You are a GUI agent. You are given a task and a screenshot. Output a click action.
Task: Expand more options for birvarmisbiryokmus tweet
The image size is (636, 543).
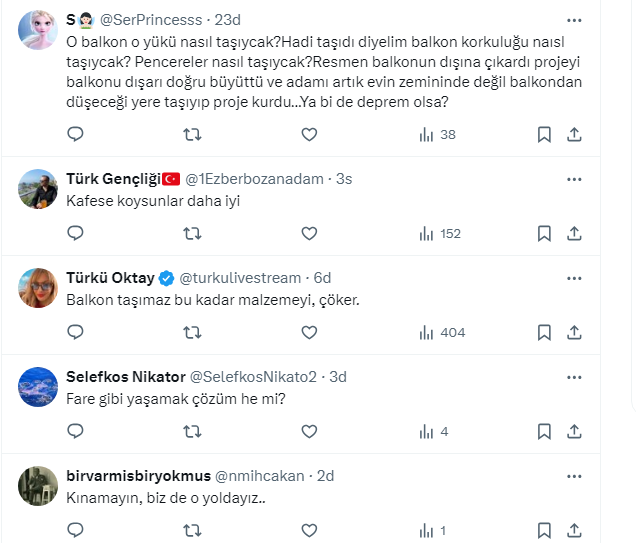(574, 475)
